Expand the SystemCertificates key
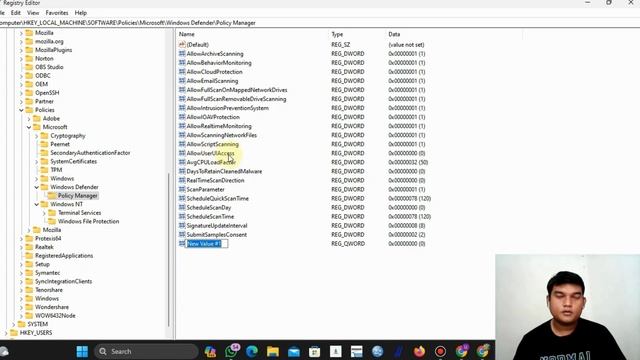 (37, 162)
